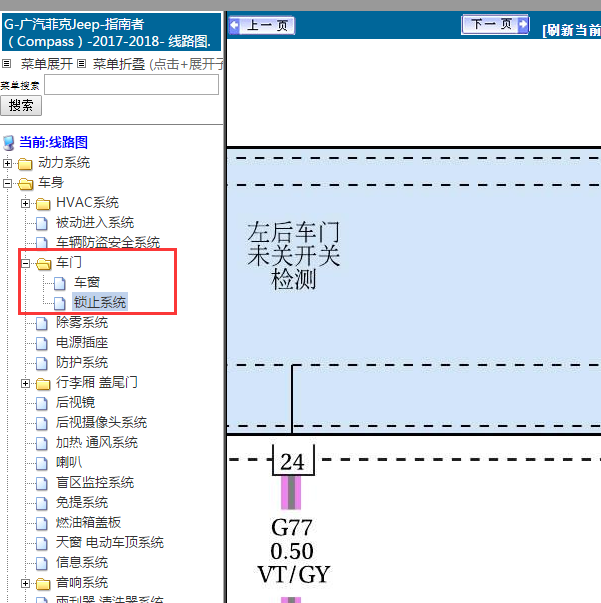Click the 左后车门未关开关检测 diagram label
Image resolution: width=601 pixels, height=603 pixels.
[x=293, y=256]
